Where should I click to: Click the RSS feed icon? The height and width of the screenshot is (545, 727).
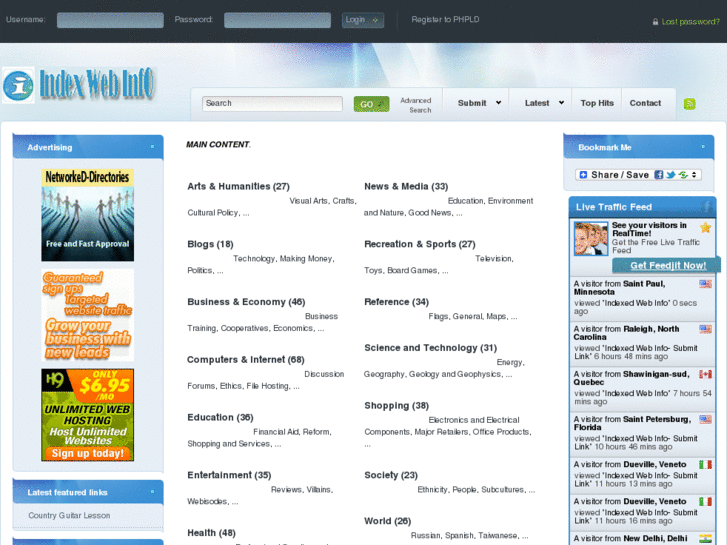[x=689, y=103]
